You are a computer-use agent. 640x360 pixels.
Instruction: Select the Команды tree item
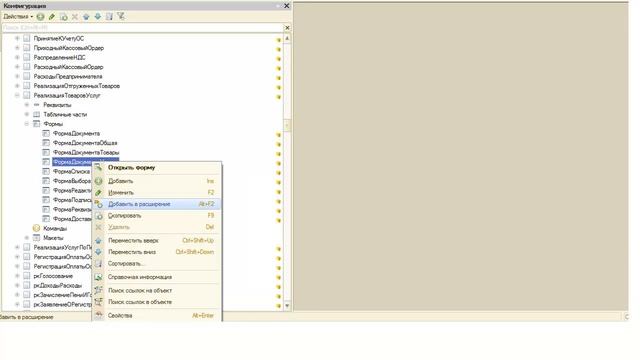[55, 229]
